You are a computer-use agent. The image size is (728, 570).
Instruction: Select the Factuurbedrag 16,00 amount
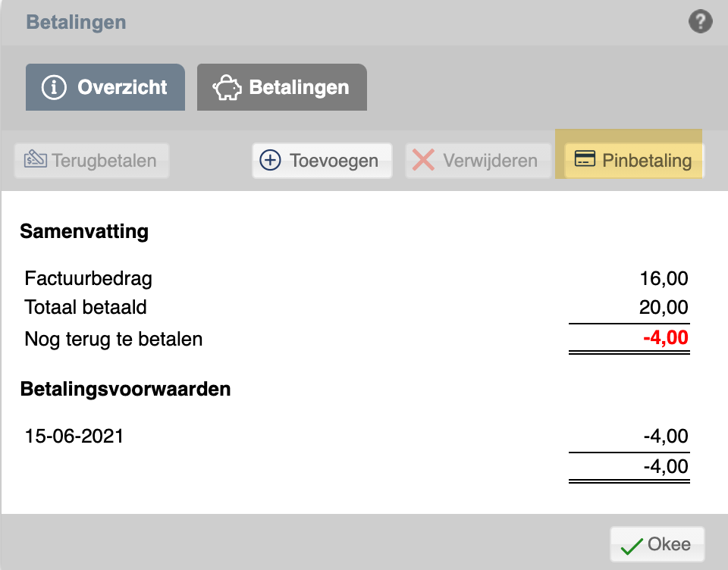point(664,278)
